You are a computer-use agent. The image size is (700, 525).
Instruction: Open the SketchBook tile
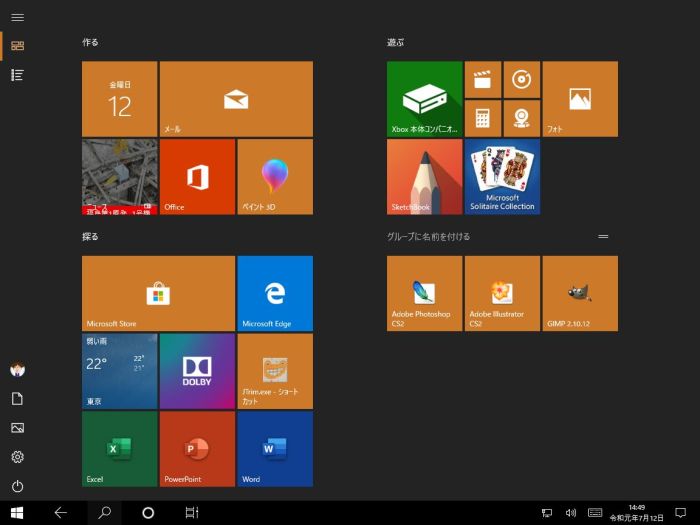click(424, 176)
